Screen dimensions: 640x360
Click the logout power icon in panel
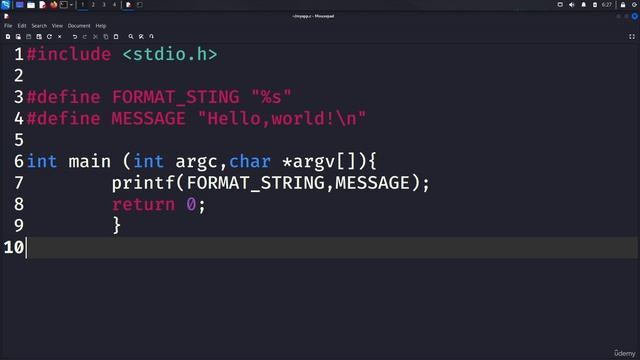[x=635, y=5]
